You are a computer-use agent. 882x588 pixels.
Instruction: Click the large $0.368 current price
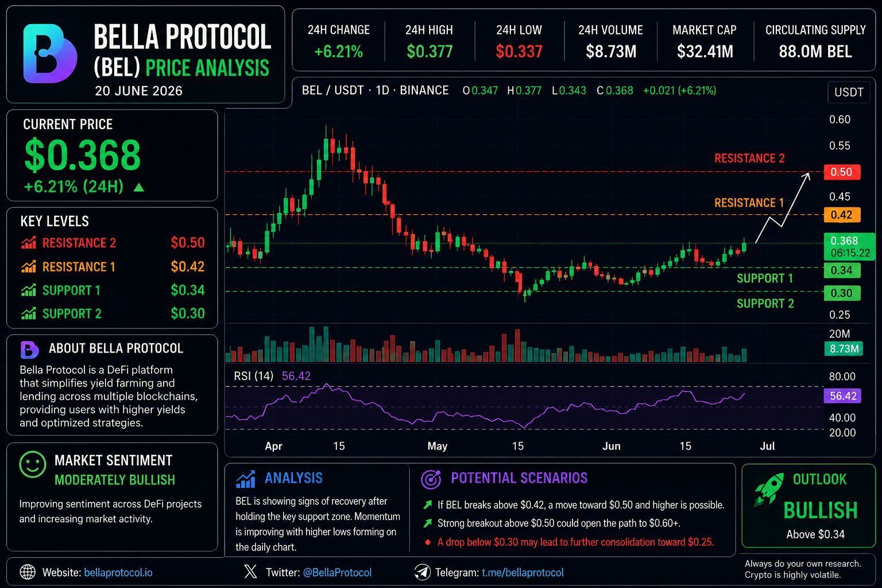pyautogui.click(x=83, y=155)
